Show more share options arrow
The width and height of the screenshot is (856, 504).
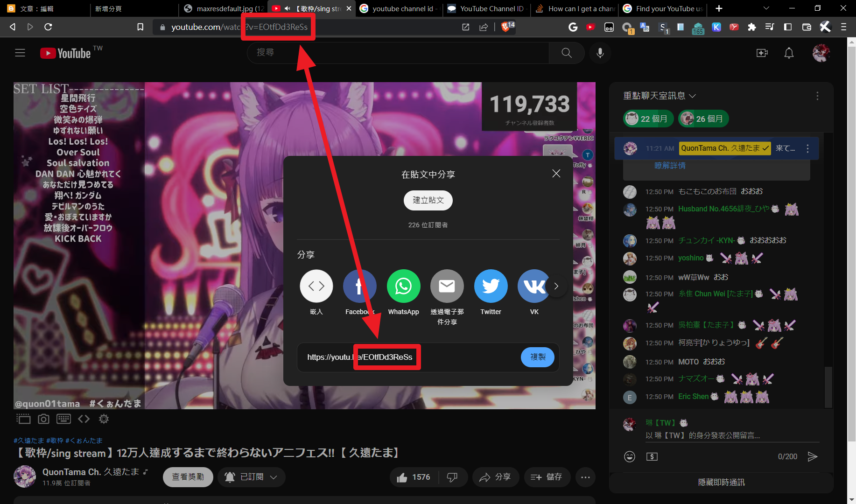click(556, 286)
